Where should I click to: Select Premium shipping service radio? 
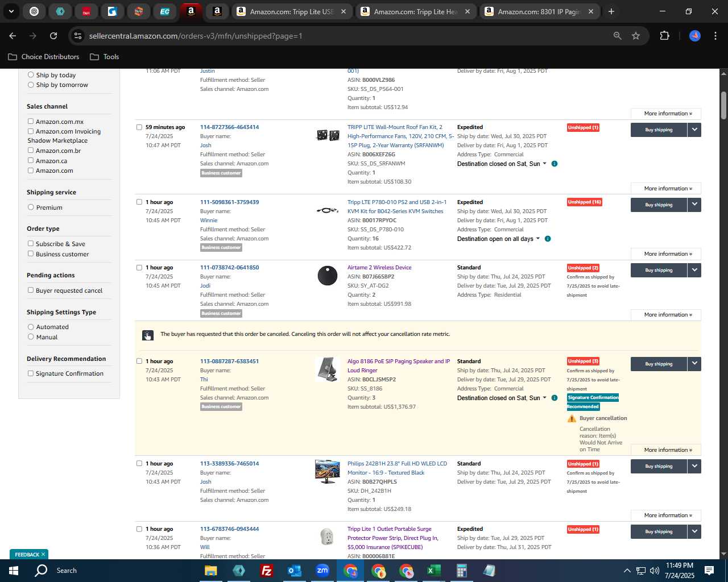31,207
